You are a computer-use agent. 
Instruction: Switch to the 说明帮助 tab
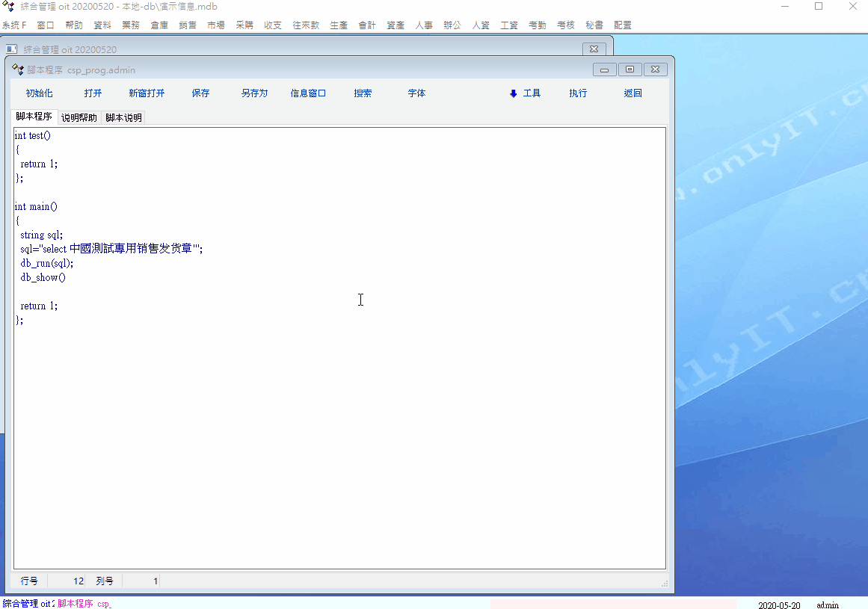tap(79, 118)
